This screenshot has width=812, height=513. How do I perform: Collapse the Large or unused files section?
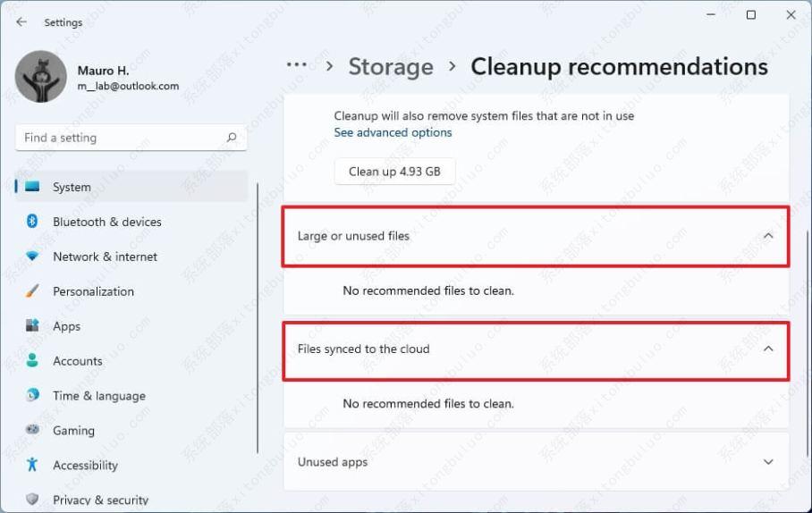[768, 236]
